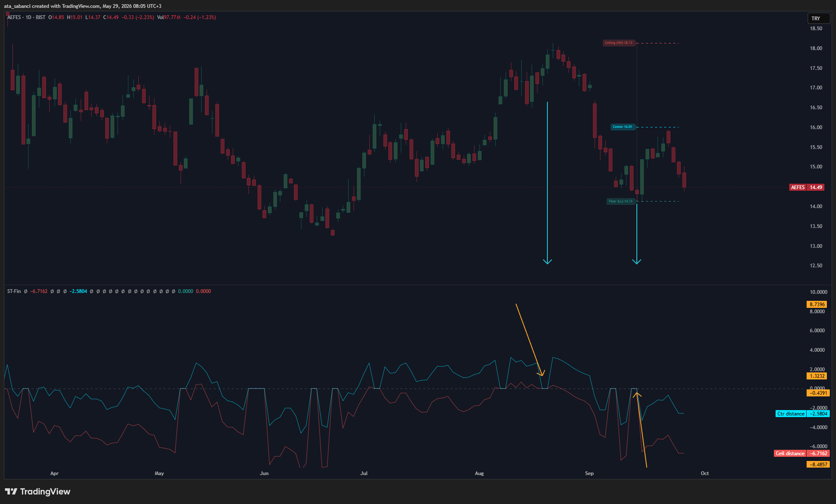Click the Ceiling (HH) 18.13 label
836x504 pixels.
619,43
